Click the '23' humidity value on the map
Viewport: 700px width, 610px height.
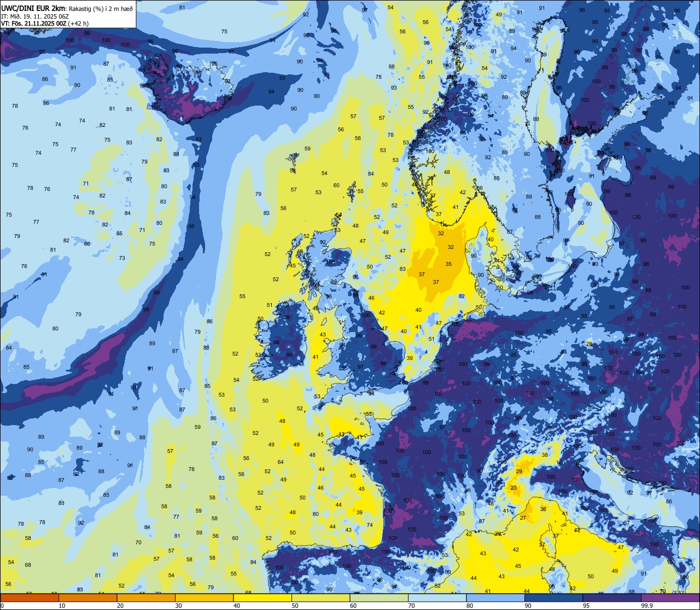click(x=514, y=487)
